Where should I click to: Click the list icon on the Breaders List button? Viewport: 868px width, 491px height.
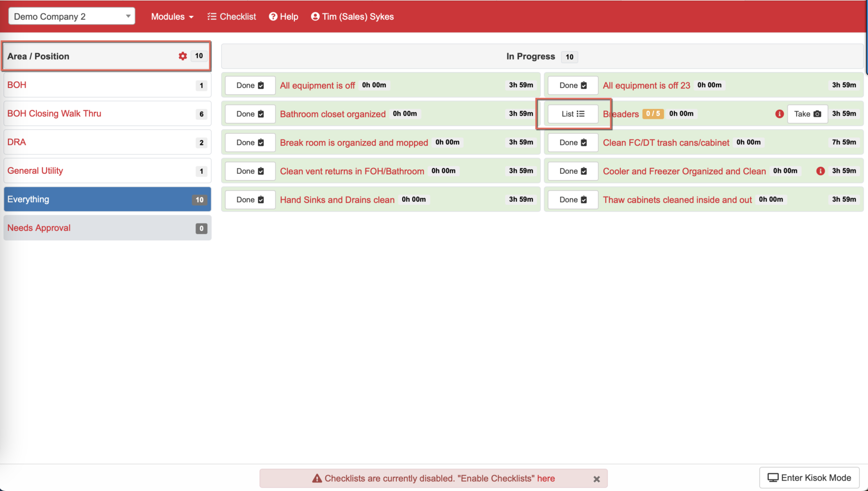[x=582, y=113]
